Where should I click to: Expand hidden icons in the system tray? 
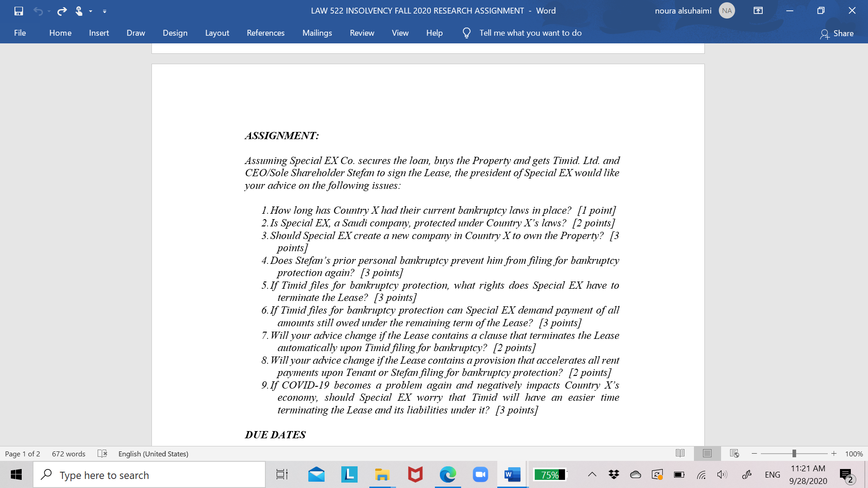[x=592, y=474]
